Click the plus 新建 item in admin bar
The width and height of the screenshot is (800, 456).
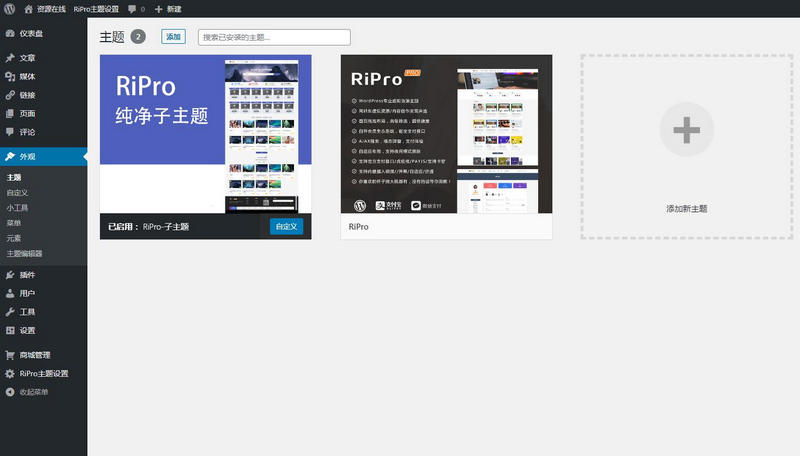point(168,9)
